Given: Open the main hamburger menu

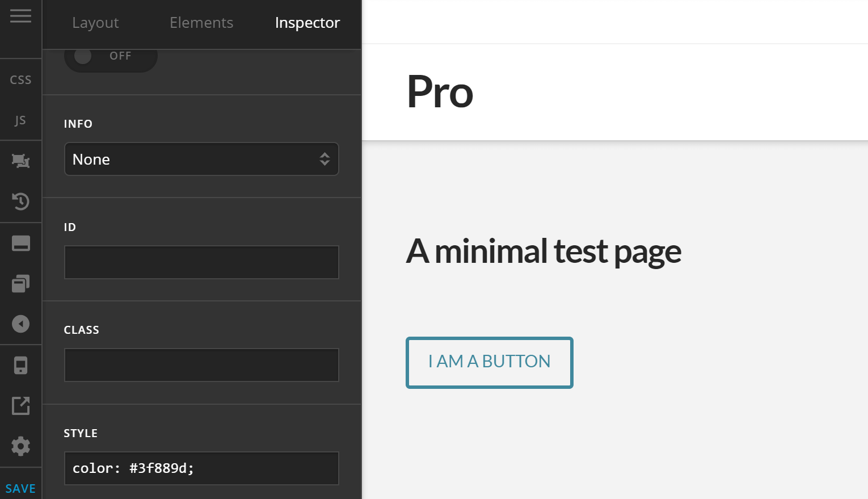Looking at the screenshot, I should click(20, 15).
